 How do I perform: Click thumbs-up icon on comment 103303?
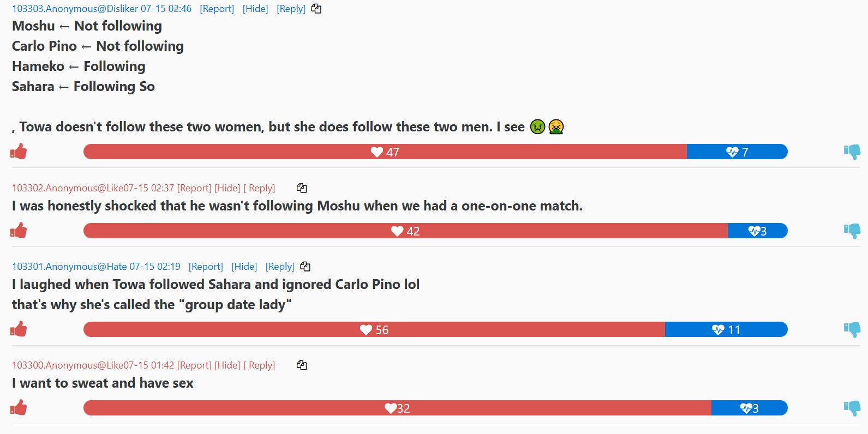tap(19, 151)
